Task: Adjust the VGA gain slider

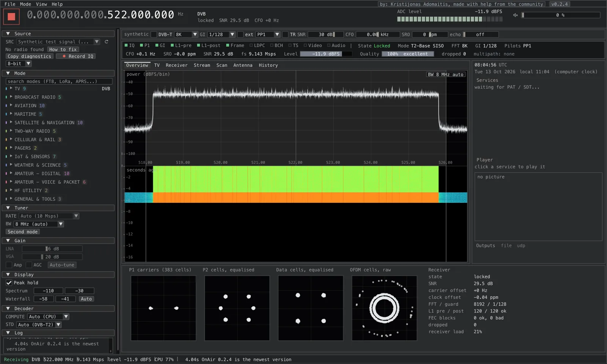Action: coord(52,257)
